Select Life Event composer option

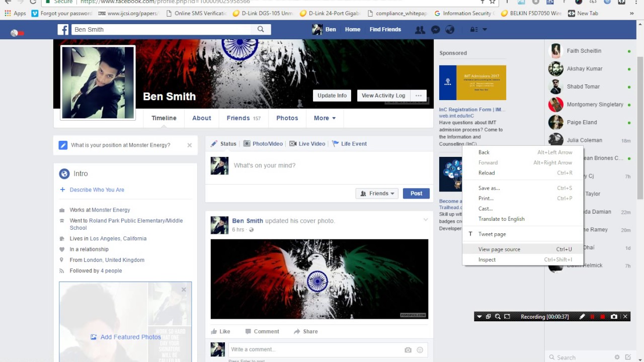click(x=349, y=144)
